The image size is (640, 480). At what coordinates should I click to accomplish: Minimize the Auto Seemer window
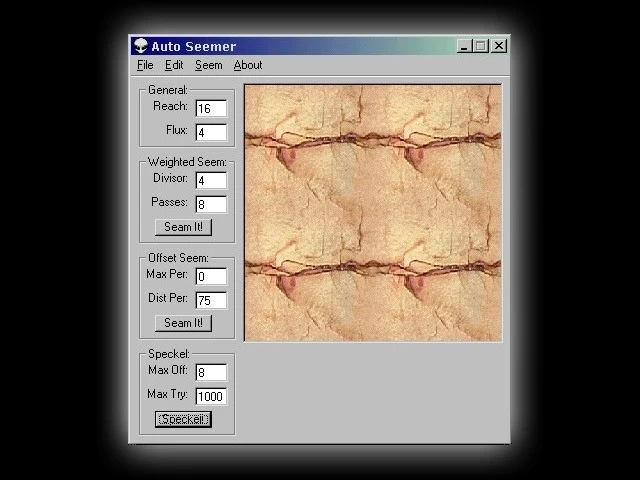pyautogui.click(x=465, y=46)
